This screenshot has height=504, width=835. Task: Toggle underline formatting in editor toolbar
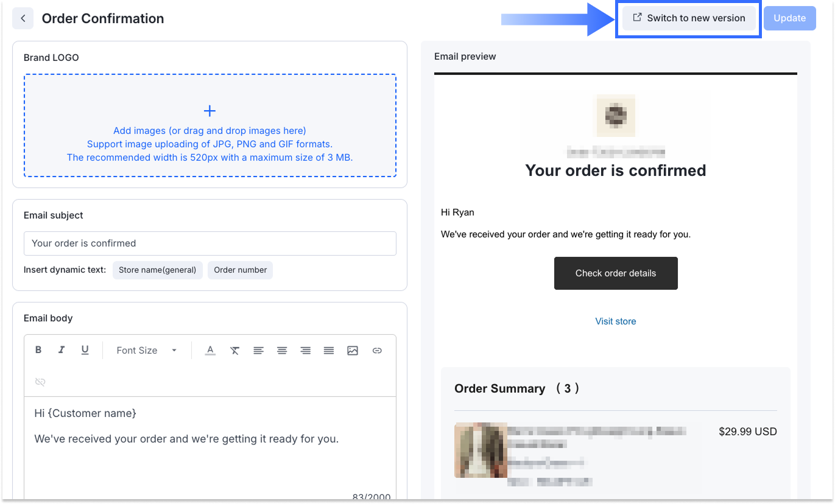(x=85, y=350)
